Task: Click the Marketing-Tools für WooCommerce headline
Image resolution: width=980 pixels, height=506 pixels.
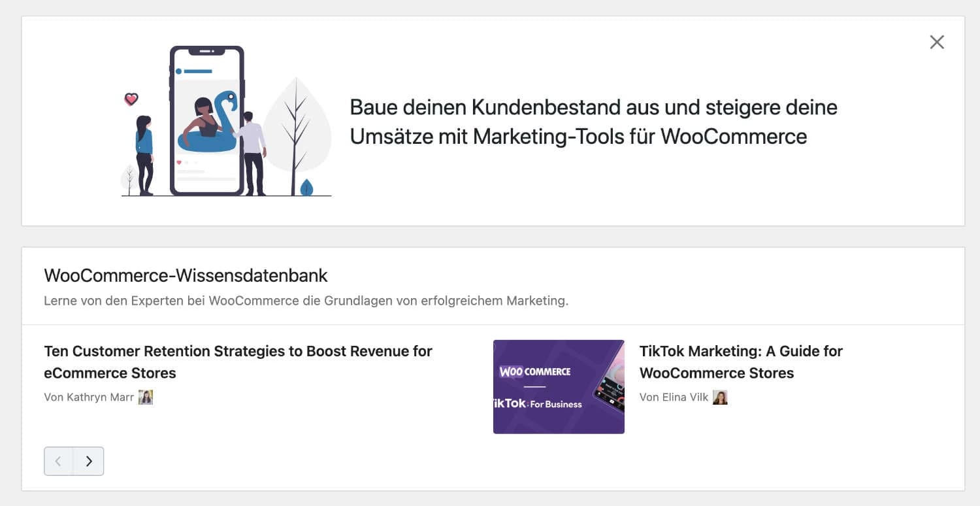Action: pos(594,122)
